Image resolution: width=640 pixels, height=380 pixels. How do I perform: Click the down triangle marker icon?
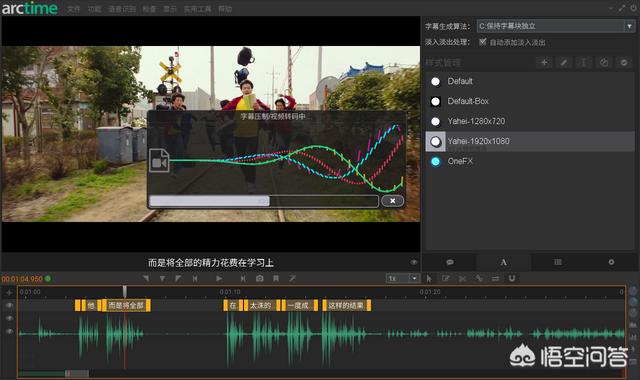pos(162,278)
